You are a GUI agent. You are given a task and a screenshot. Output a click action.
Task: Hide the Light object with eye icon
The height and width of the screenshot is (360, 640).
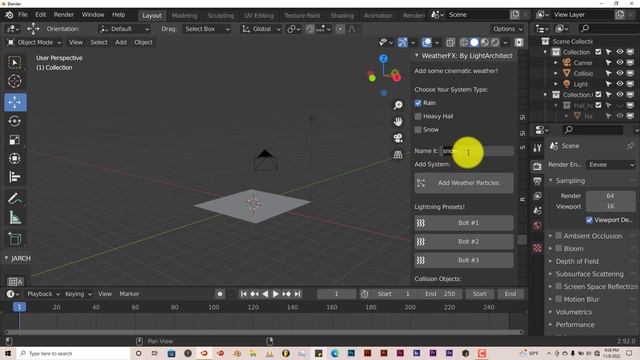pos(620,84)
